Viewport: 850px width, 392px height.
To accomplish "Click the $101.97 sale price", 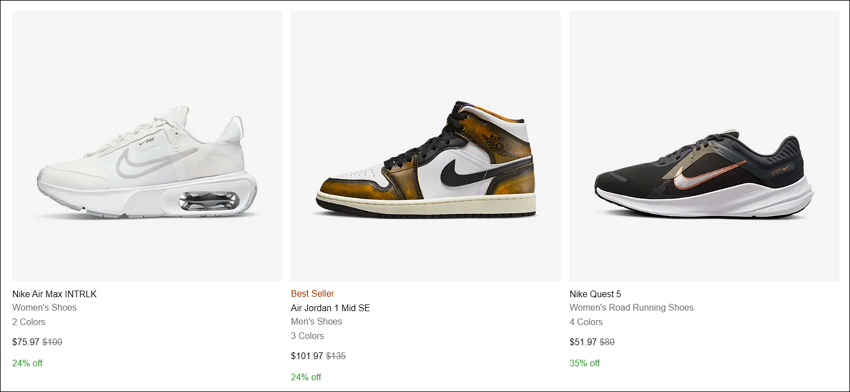I will pyautogui.click(x=307, y=356).
